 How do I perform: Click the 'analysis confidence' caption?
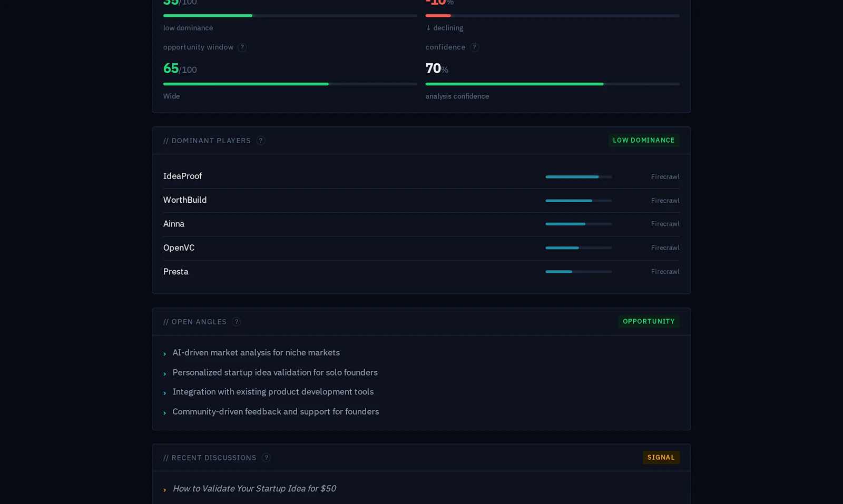(457, 96)
